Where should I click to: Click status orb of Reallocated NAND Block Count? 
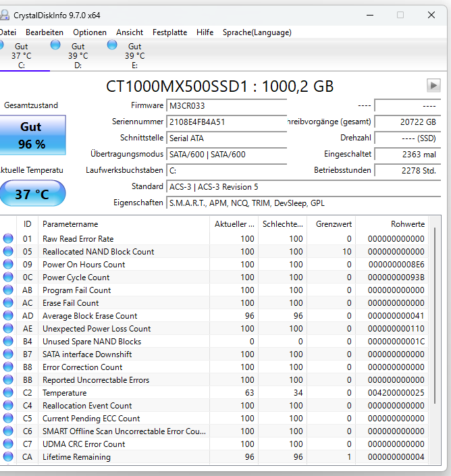coord(8,251)
